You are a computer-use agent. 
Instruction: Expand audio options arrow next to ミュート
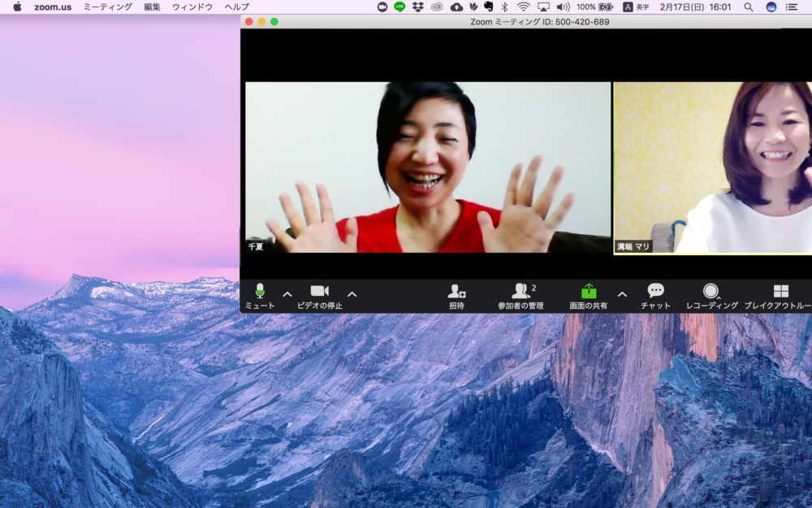point(287,294)
